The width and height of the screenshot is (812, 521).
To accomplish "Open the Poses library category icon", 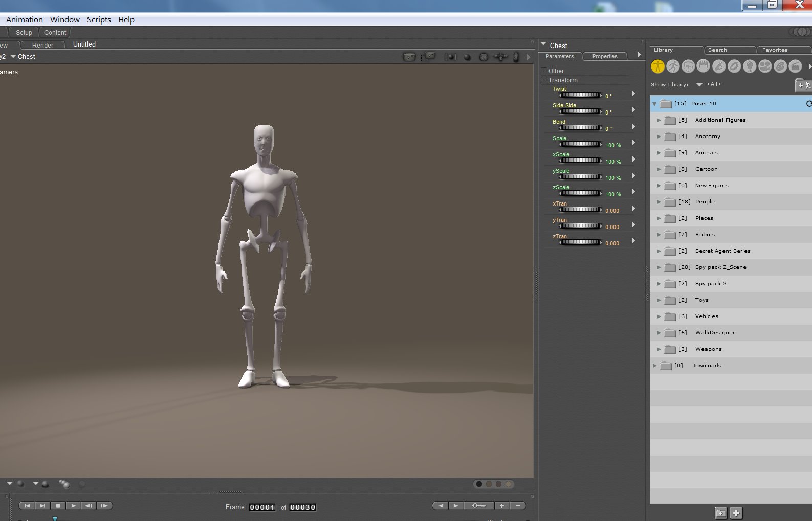I will 673,66.
